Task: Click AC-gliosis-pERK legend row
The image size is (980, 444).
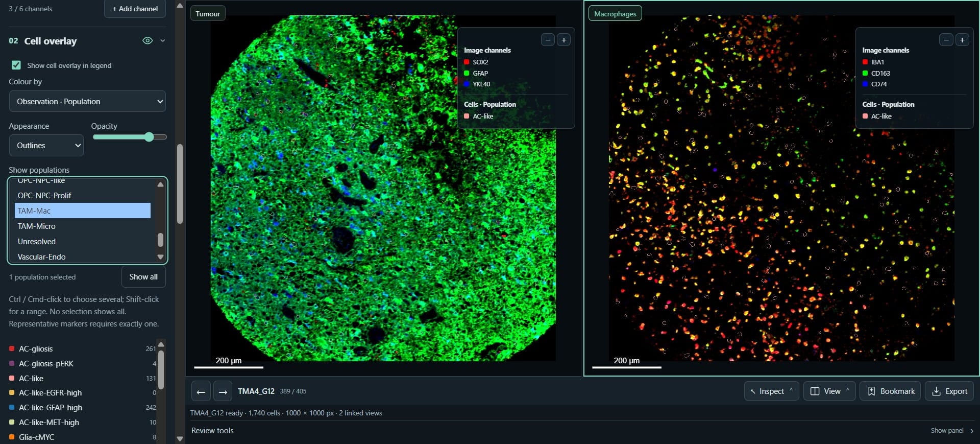Action: [82, 364]
